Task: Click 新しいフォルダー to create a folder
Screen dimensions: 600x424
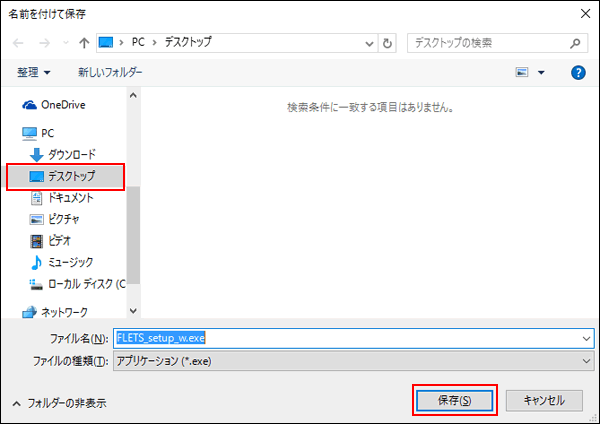Action: pos(110,73)
